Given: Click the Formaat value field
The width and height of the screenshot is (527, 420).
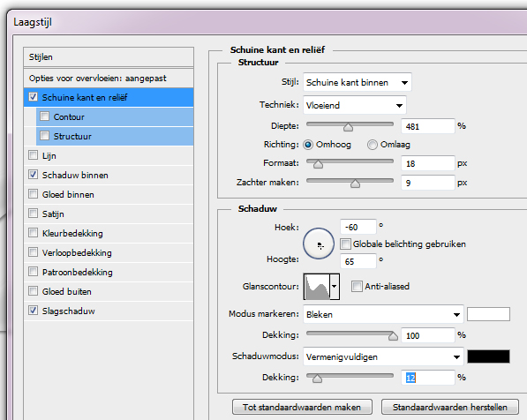Looking at the screenshot, I should (428, 163).
